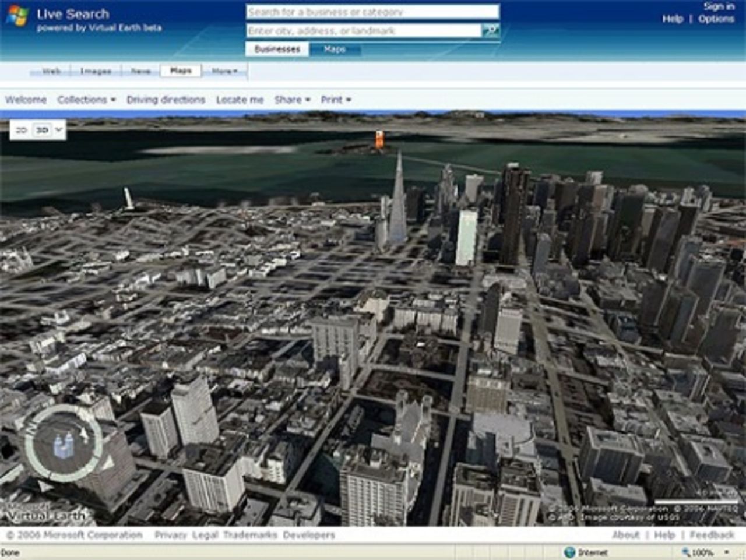Click the search magnifier icon
The width and height of the screenshot is (746, 560).
[x=491, y=30]
